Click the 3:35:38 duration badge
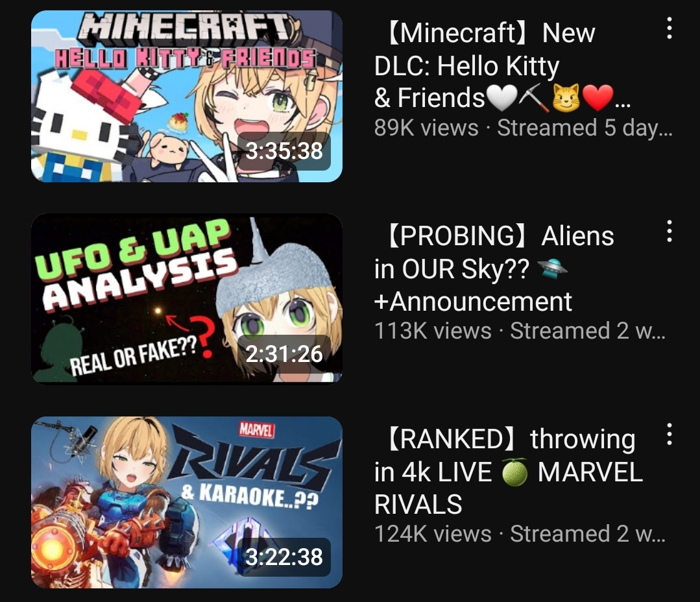Image resolution: width=700 pixels, height=602 pixels. [284, 151]
